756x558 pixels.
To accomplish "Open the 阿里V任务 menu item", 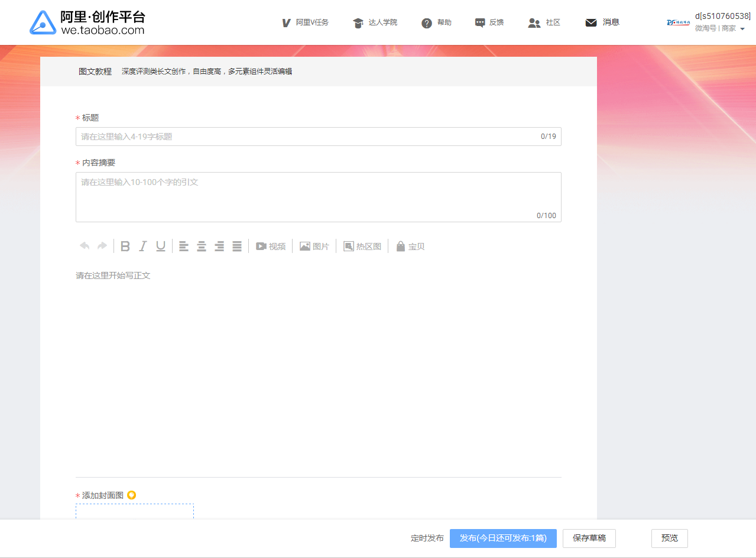I will (x=305, y=22).
